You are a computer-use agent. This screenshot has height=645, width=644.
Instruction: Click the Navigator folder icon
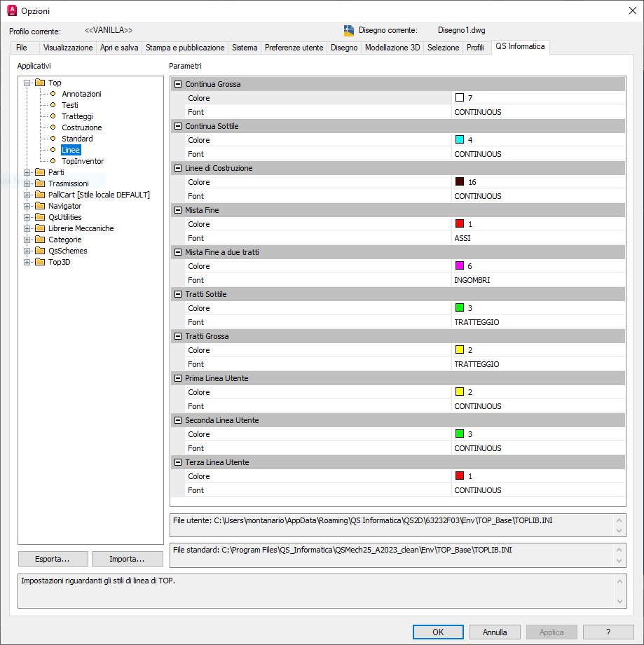coord(40,206)
